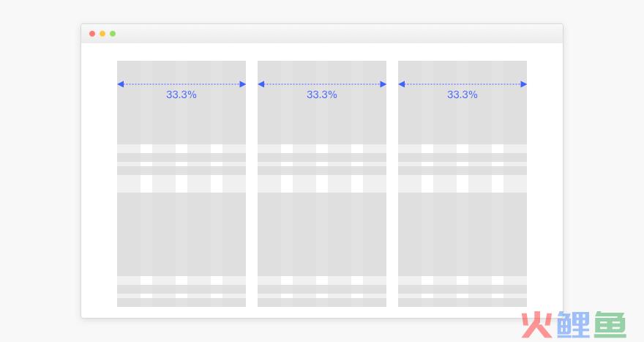Select the 33.3% label in the first column

tap(181, 95)
